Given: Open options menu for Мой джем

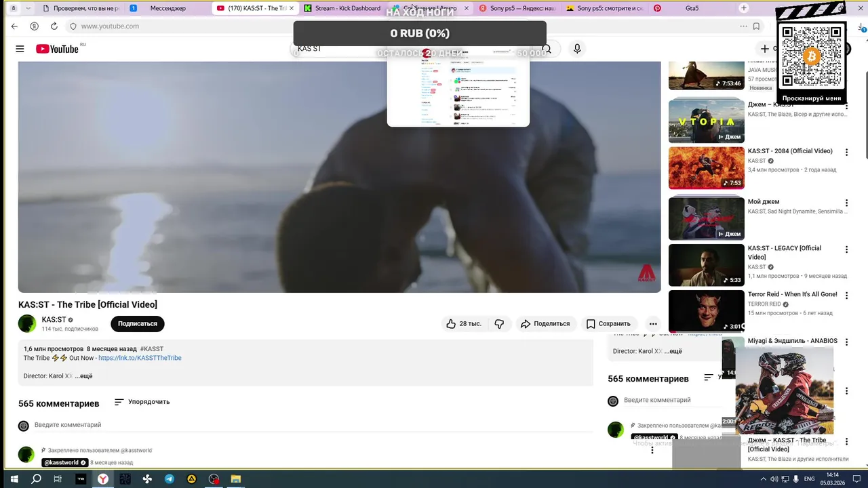Looking at the screenshot, I should [846, 202].
